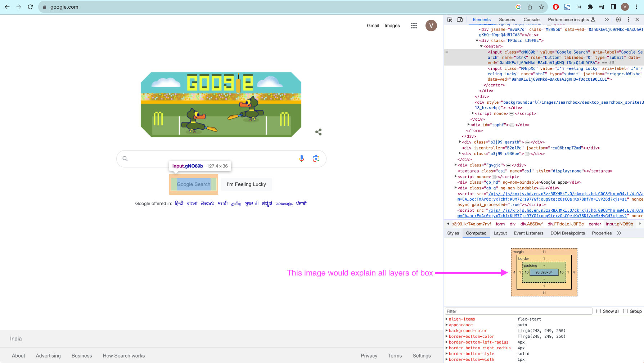
Task: Open the Images link
Action: (392, 26)
